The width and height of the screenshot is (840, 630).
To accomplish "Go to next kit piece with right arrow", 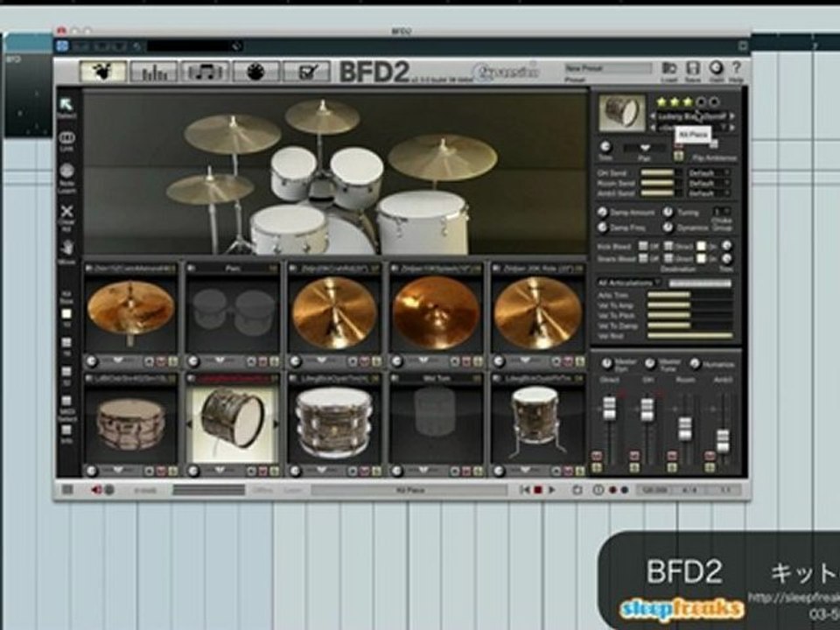I will [x=732, y=115].
